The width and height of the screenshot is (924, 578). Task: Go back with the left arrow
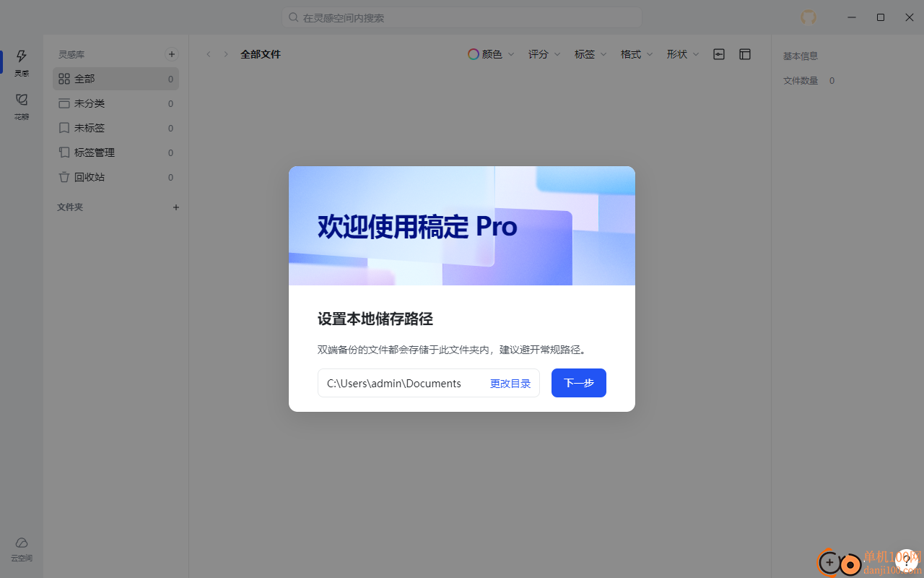tap(209, 54)
